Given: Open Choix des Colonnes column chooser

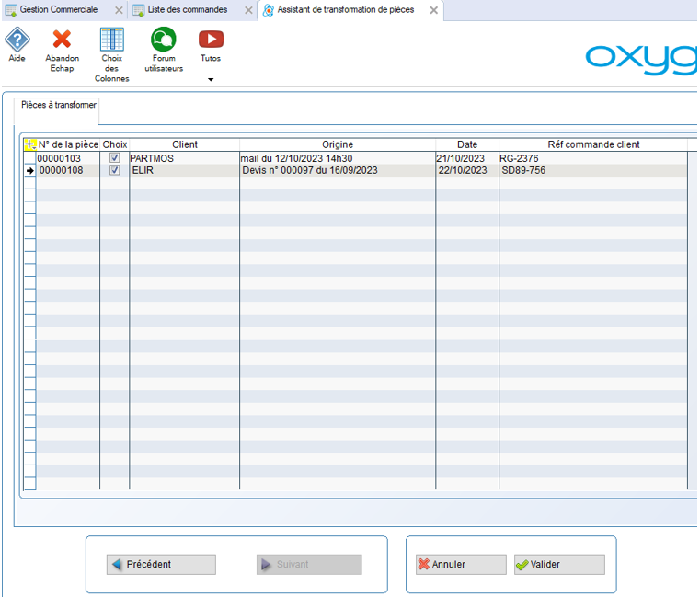Looking at the screenshot, I should 111,40.
